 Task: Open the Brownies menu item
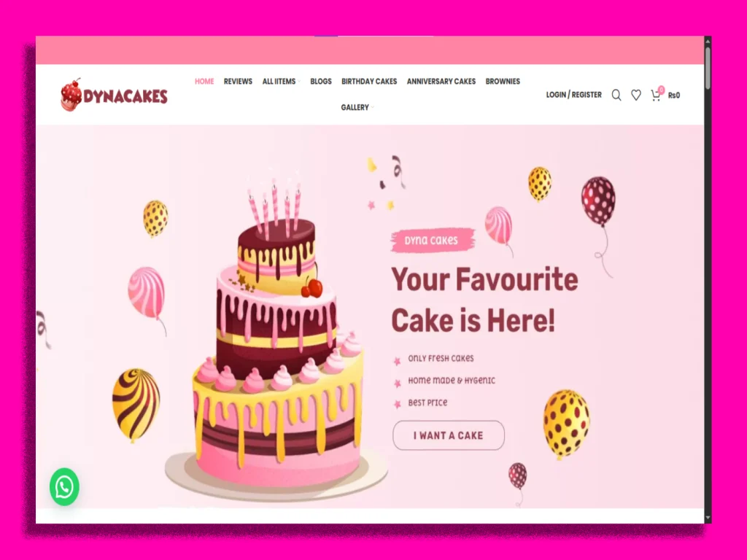pyautogui.click(x=503, y=82)
